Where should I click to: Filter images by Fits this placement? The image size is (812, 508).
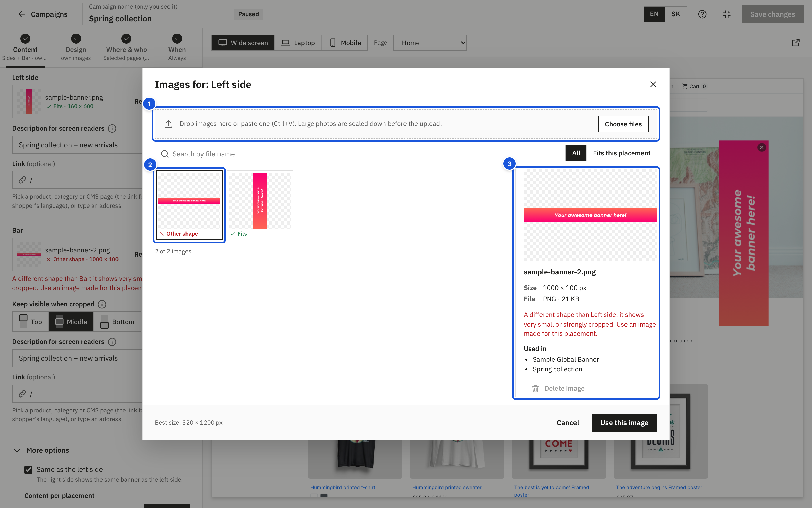[621, 153]
